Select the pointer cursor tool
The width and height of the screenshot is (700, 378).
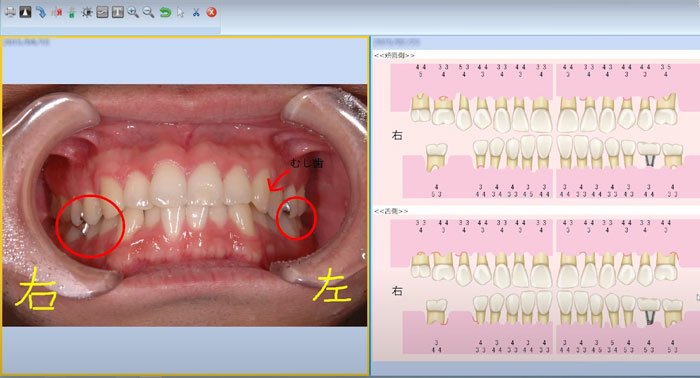click(180, 12)
